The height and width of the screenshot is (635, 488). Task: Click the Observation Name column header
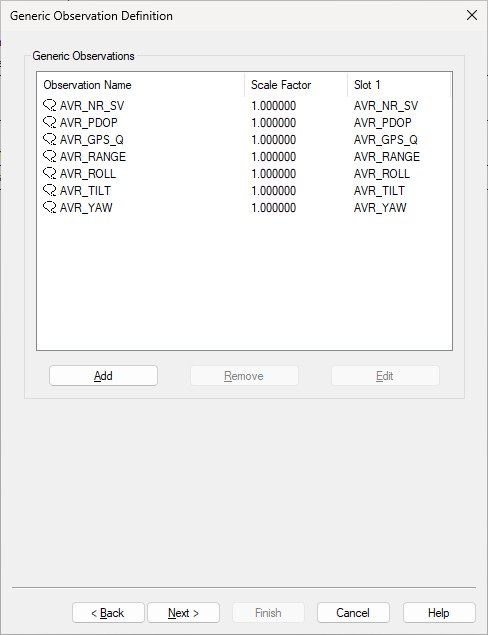point(141,85)
